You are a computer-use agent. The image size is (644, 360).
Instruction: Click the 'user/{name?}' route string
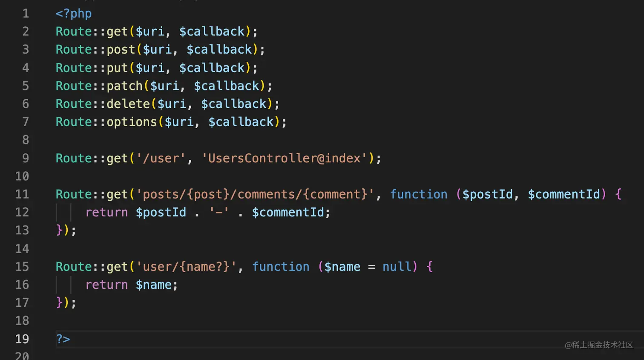click(x=186, y=267)
